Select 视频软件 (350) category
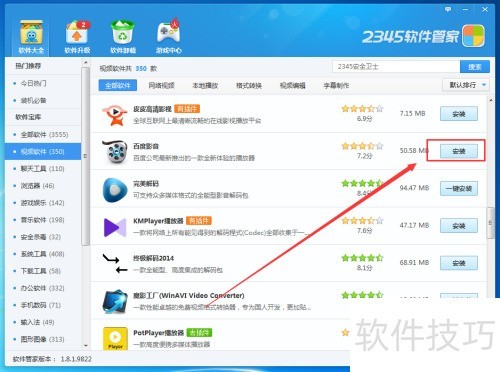Viewport: 500px width, 372px height. pyautogui.click(x=43, y=152)
